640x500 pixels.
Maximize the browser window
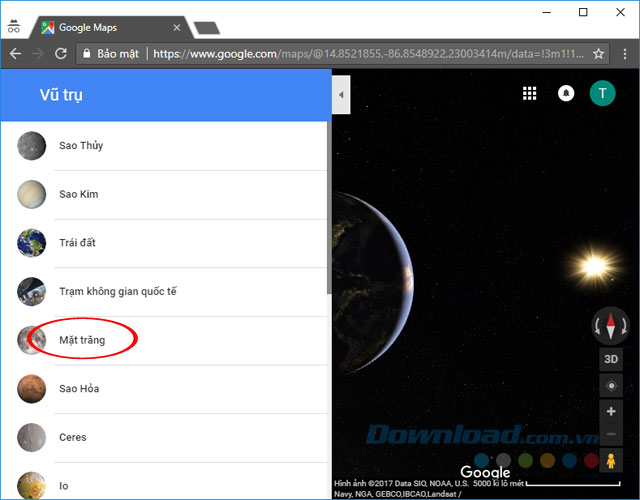click(583, 12)
